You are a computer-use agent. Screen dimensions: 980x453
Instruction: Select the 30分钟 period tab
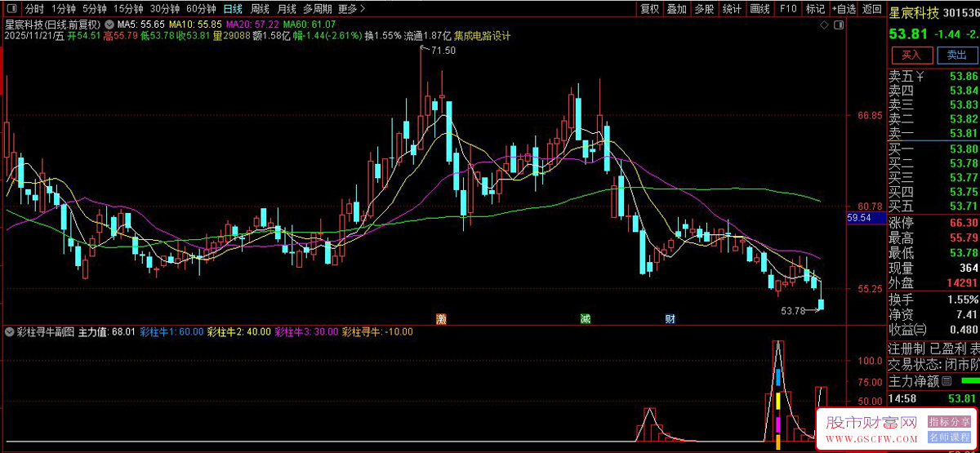(x=164, y=9)
